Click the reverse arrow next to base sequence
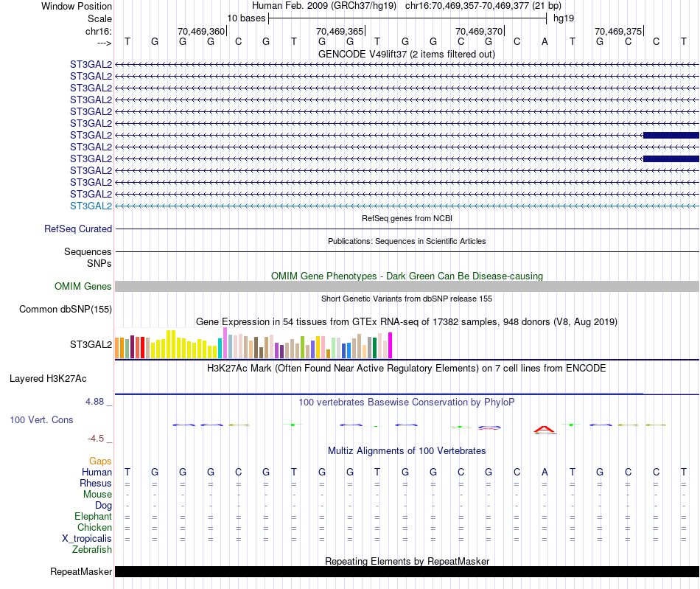700x589 pixels. click(x=104, y=43)
